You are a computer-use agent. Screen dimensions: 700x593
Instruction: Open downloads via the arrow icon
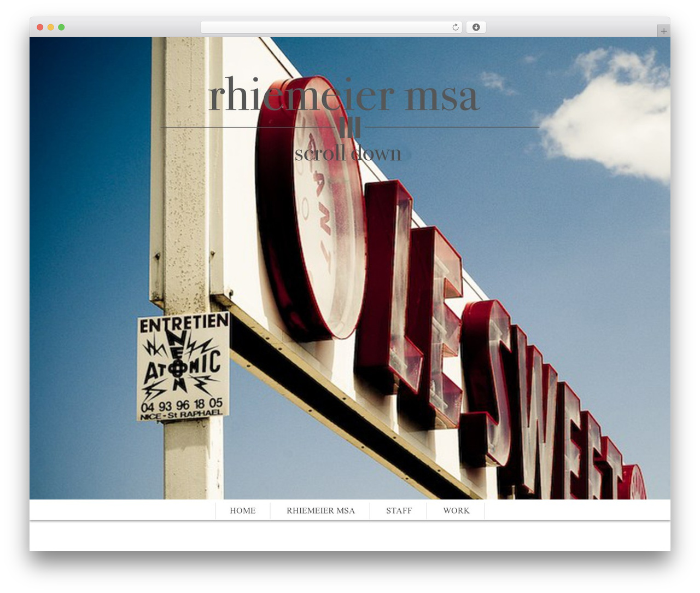(x=476, y=27)
